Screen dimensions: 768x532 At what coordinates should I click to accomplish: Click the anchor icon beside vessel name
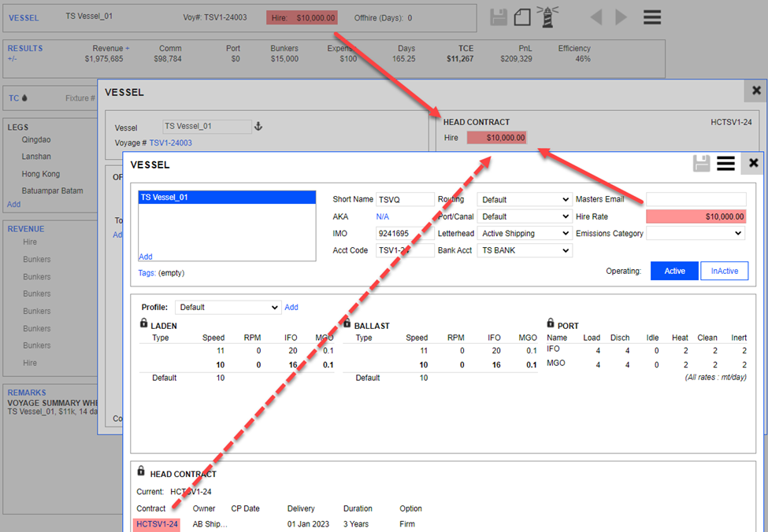coord(258,127)
